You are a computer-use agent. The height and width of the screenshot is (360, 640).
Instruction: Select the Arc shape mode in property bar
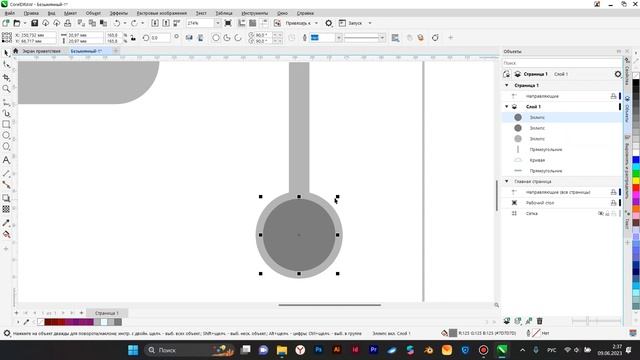[238, 38]
